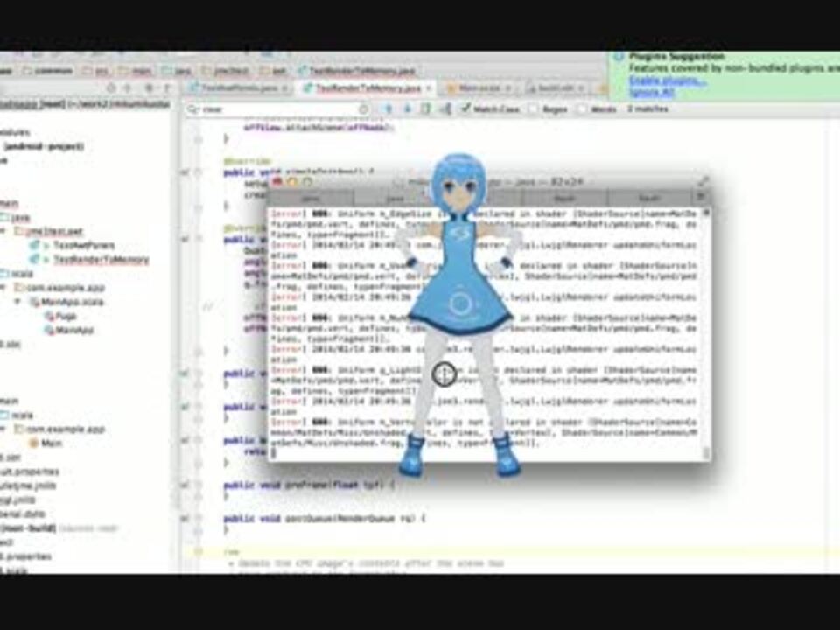Select the rightmost 'bash' terminal tab
The height and width of the screenshot is (630, 840).
649,199
